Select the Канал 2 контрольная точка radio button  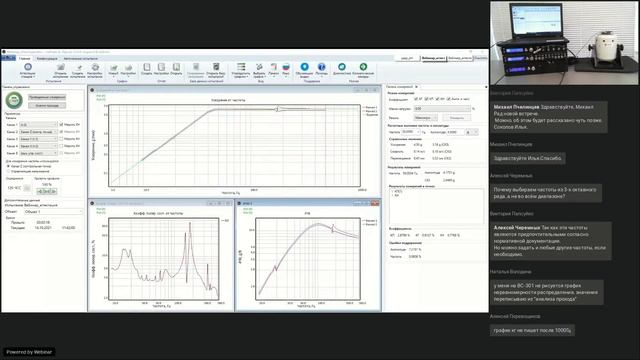coord(8,167)
